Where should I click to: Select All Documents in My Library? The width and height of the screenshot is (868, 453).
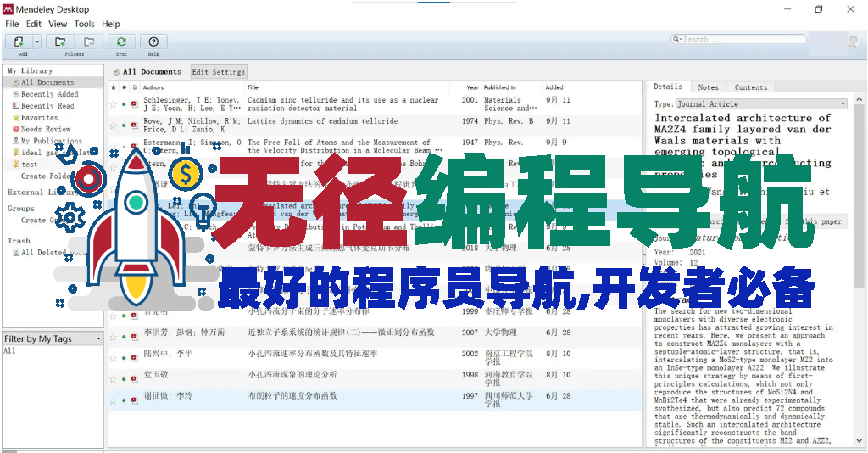click(x=53, y=82)
